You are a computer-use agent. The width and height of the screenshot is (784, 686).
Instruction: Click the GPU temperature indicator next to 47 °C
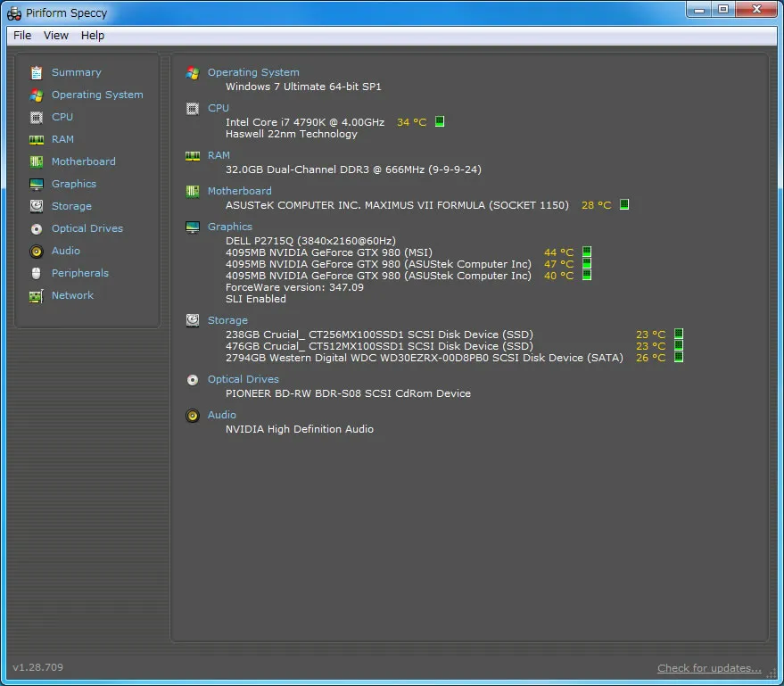tap(587, 263)
